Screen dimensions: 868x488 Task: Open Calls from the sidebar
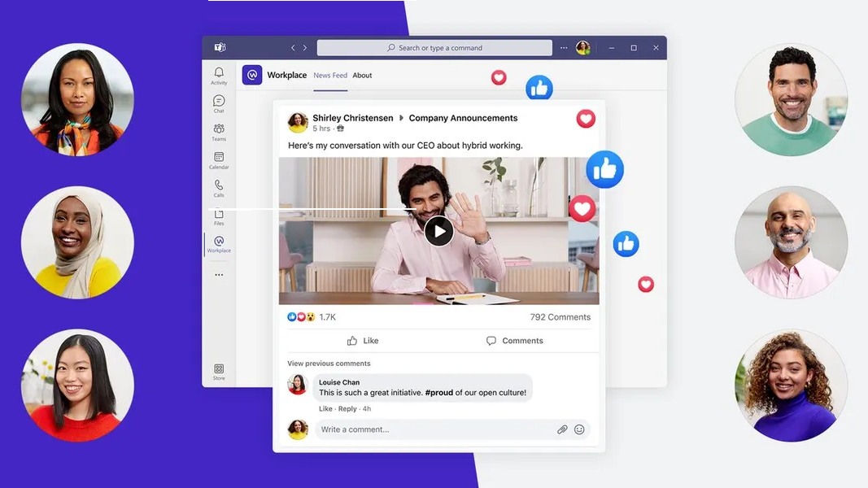click(x=219, y=187)
